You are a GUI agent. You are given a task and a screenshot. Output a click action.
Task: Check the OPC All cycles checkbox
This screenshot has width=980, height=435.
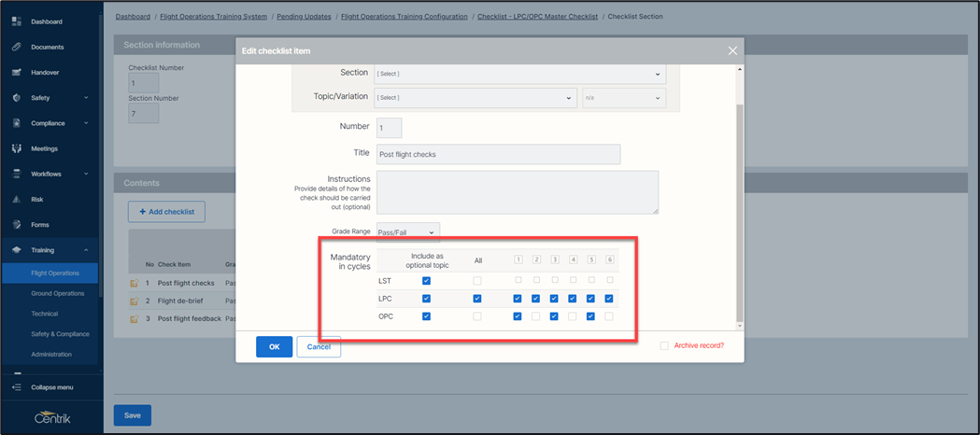pyautogui.click(x=477, y=316)
